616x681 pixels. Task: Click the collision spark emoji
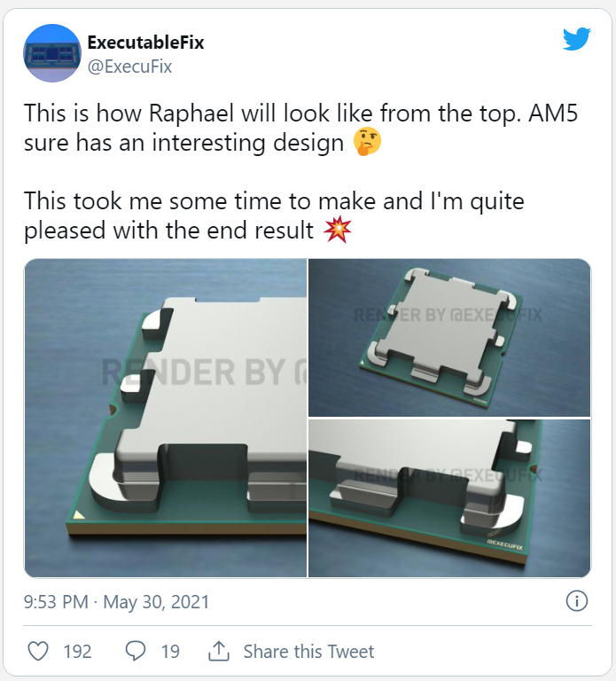pyautogui.click(x=338, y=230)
